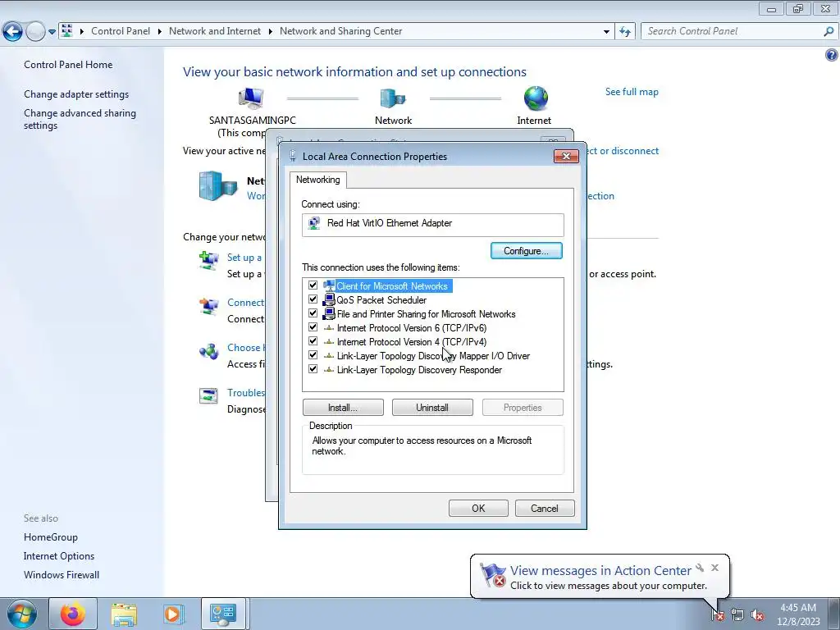Click the SANTASGAMINGPC computer icon
The width and height of the screenshot is (840, 630).
251,98
